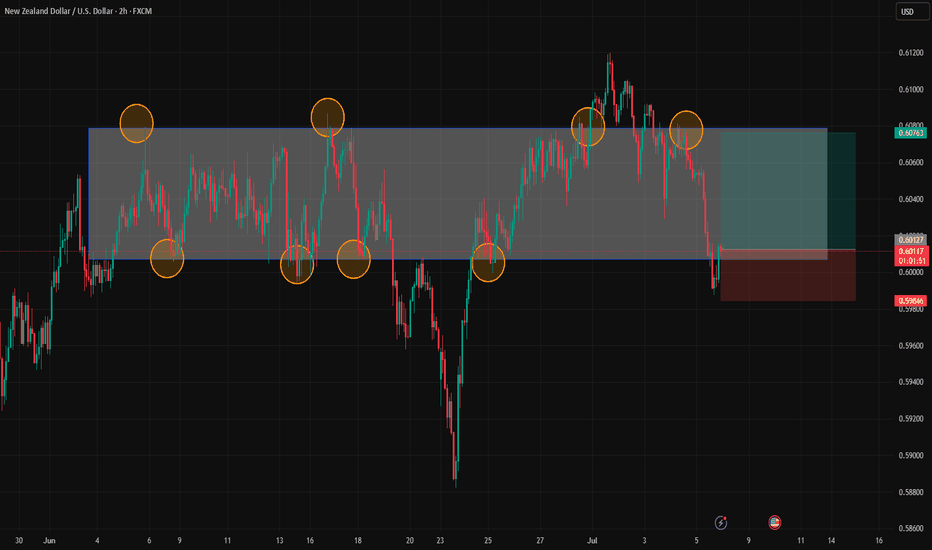Screen dimensions: 932x550
Task: Select the green 0.60763 target price tag
Action: click(911, 133)
